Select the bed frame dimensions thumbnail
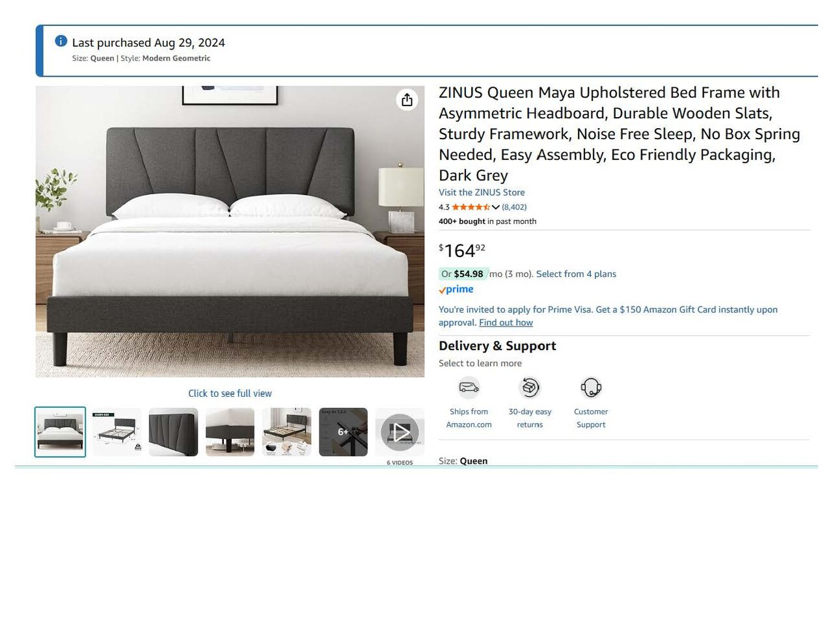 pyautogui.click(x=116, y=432)
